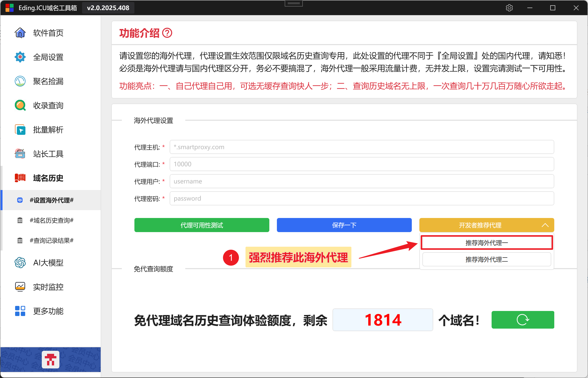Click the 全局设置 gear icon
The width and height of the screenshot is (588, 378).
tap(20, 57)
